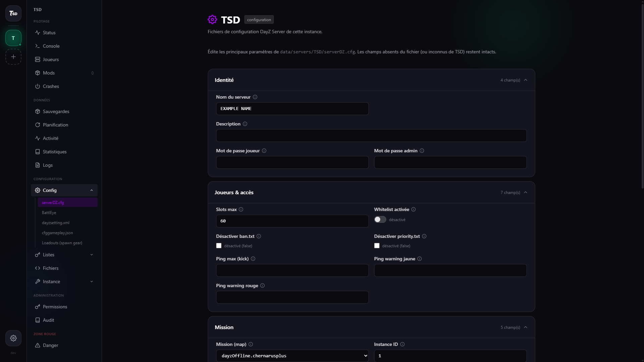Show info for Mission (map)

point(251,344)
